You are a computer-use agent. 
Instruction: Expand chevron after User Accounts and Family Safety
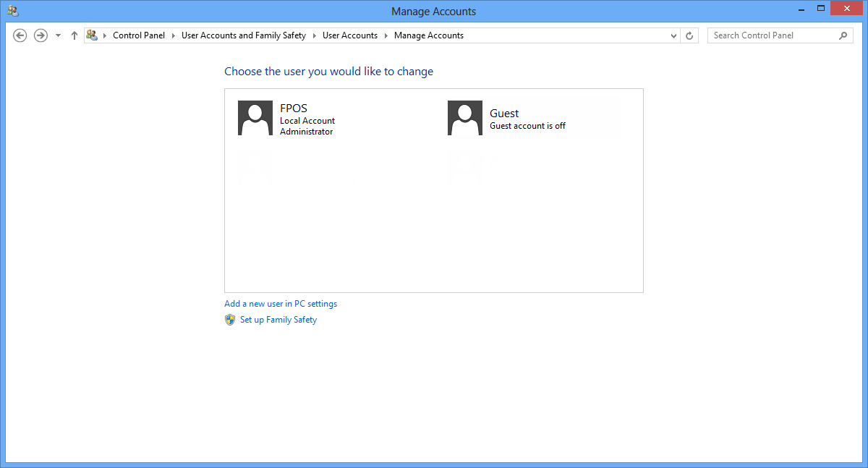315,35
